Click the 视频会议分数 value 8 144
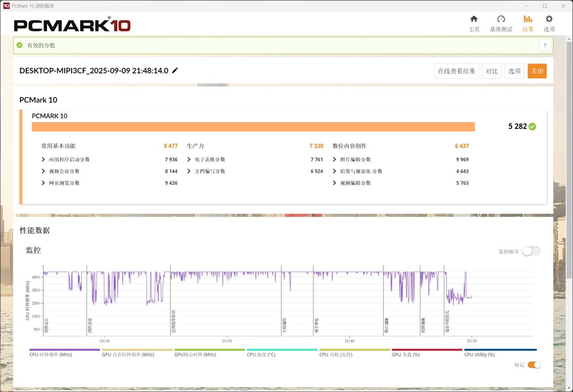The width and height of the screenshot is (573, 392). [171, 171]
